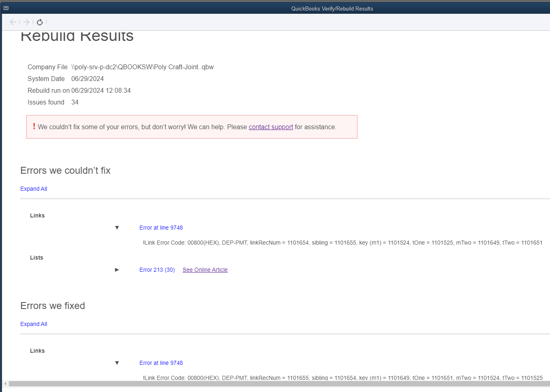
Task: Go back with the left arrow
Action: click(13, 22)
